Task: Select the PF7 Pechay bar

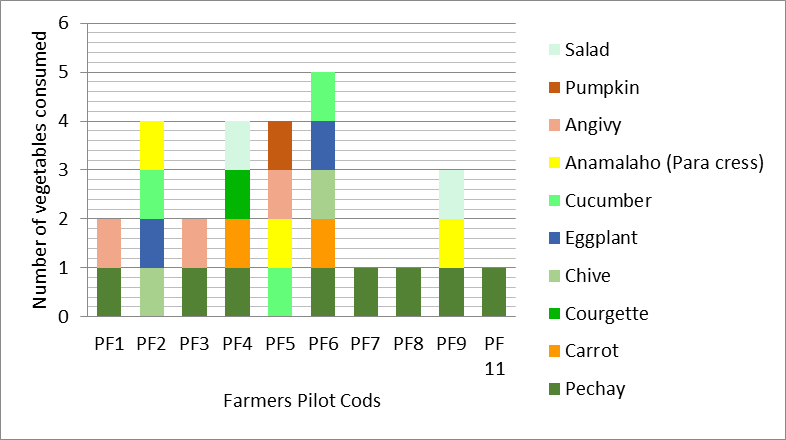Action: (x=364, y=292)
